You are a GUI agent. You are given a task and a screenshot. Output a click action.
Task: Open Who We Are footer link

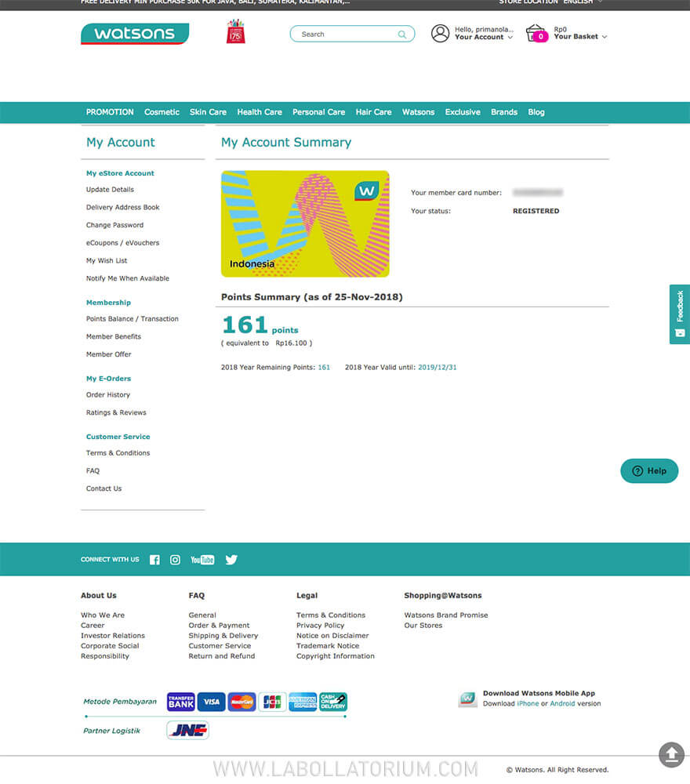tap(103, 615)
